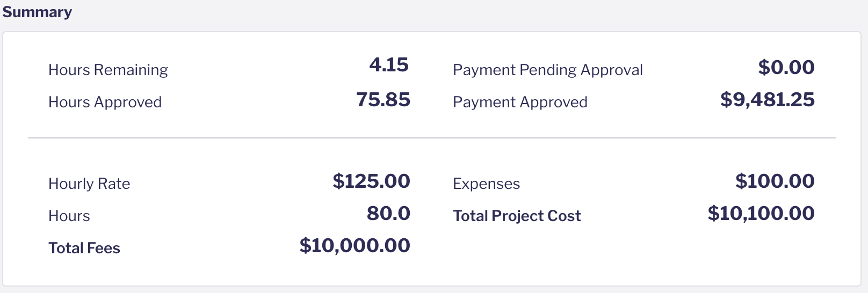
Task: Click the $10,100.00 total project cost
Action: pos(761,214)
